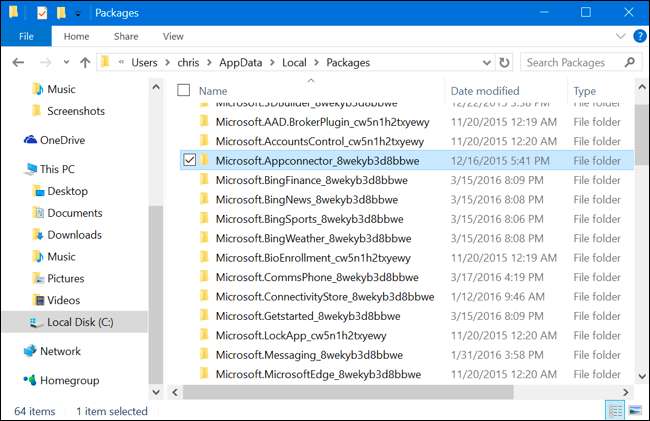Switch to Large icons view in status bar
Viewport: 650px width, 421px height.
[635, 411]
